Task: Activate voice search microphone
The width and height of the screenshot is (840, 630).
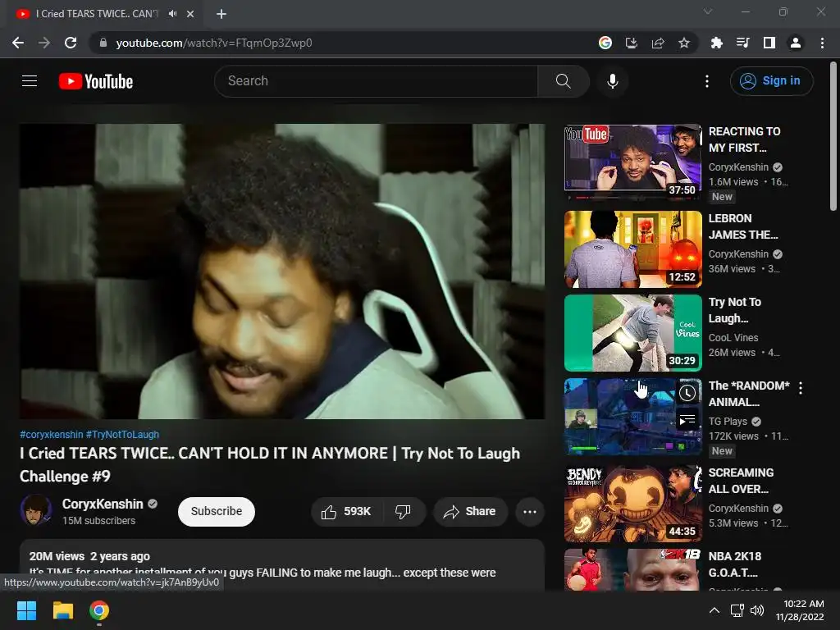Action: tap(612, 81)
